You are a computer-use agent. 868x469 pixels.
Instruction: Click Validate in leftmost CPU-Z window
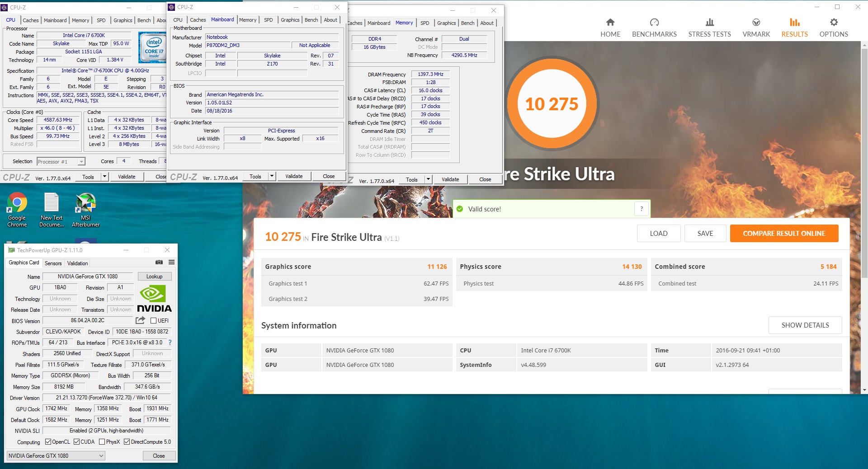point(127,177)
